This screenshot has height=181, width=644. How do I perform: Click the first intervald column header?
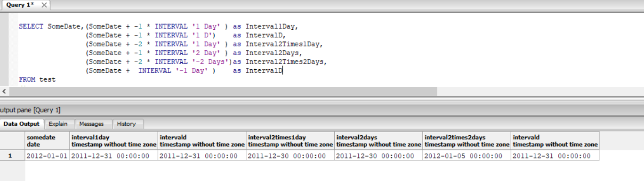(201, 141)
